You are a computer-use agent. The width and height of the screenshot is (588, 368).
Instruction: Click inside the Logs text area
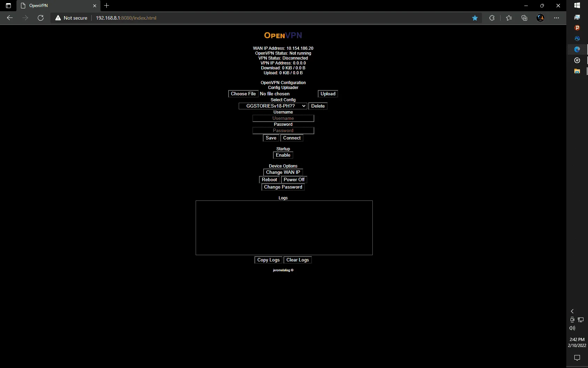tap(284, 228)
